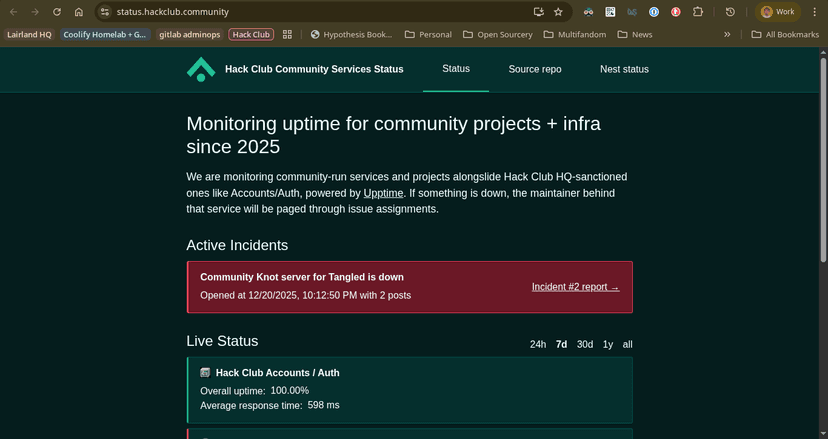Open the Source repo nav tab
Image resolution: width=828 pixels, height=439 pixels.
pos(534,69)
